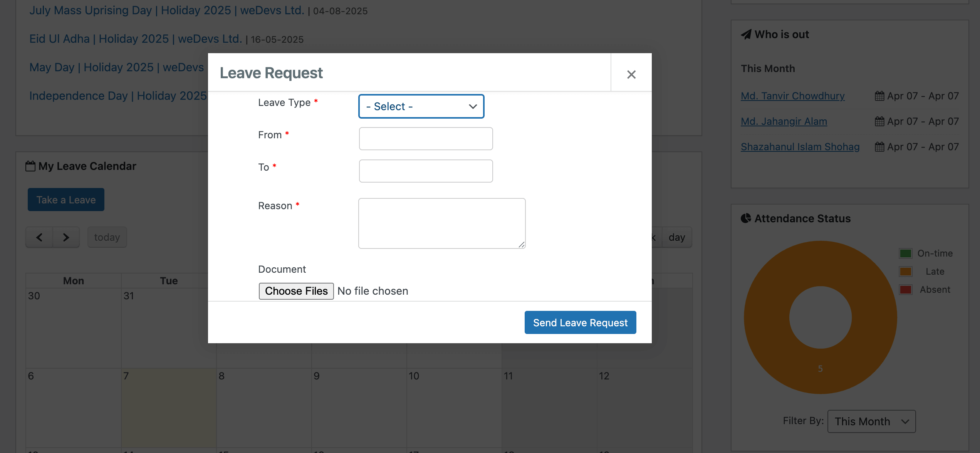
Task: Close the Leave Request dialog
Action: (631, 74)
